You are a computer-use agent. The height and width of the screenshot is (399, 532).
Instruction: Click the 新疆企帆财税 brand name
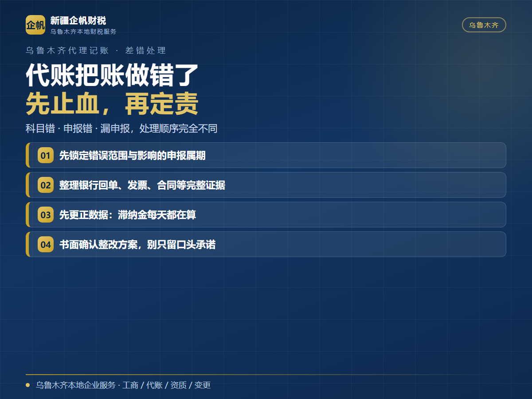78,20
